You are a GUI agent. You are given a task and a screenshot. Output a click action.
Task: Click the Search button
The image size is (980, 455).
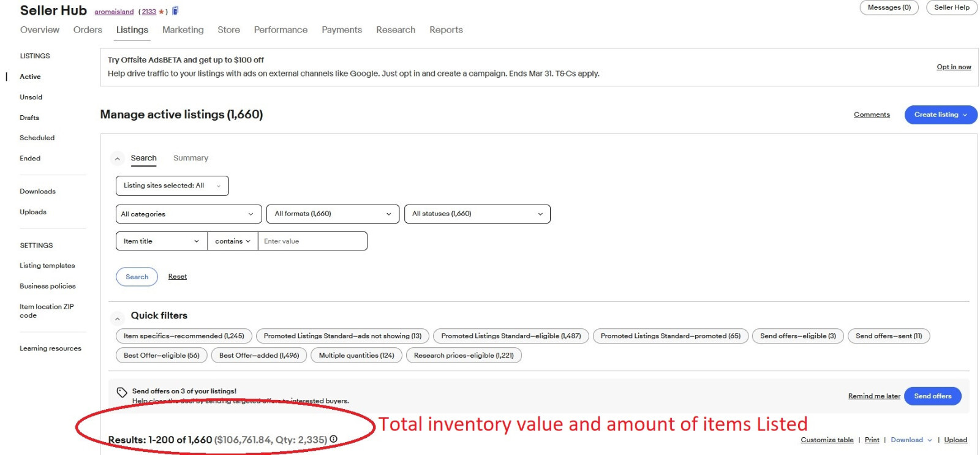pyautogui.click(x=137, y=277)
